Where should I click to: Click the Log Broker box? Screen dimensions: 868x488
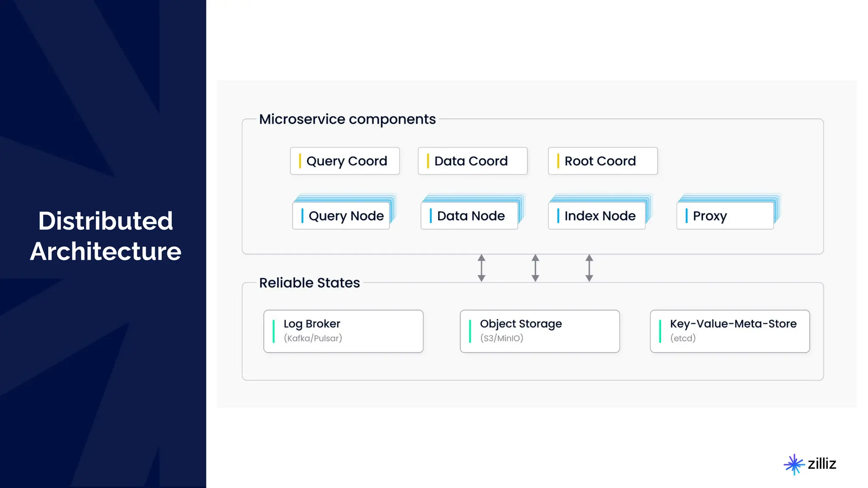[343, 331]
